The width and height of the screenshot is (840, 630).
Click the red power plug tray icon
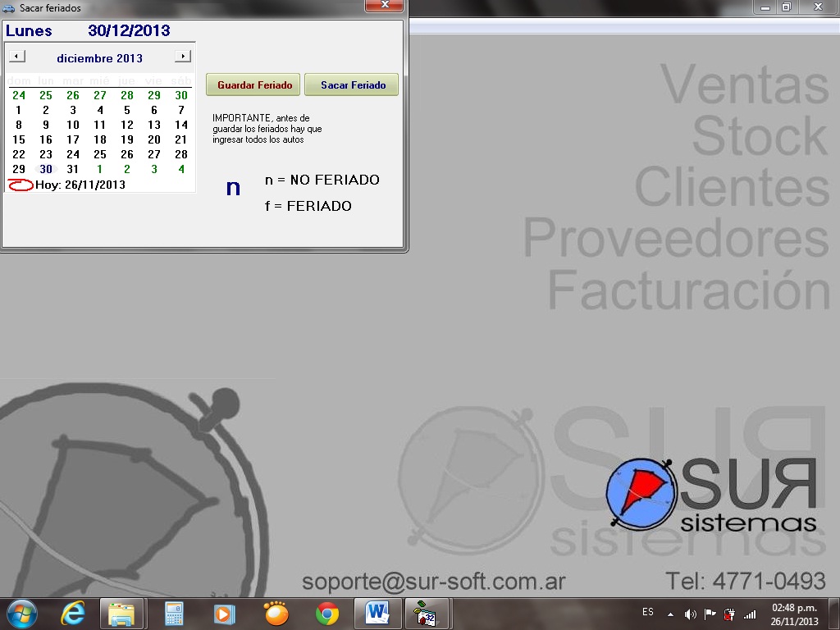(x=729, y=614)
